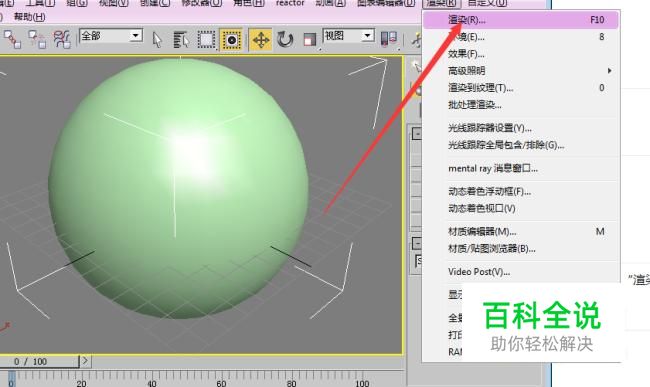Click the time slider next-frame arrow
The width and height of the screenshot is (650, 387).
coord(85,361)
